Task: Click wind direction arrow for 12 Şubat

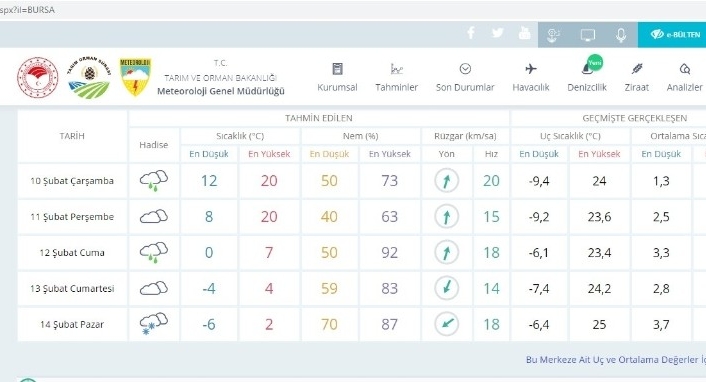Action: click(447, 252)
